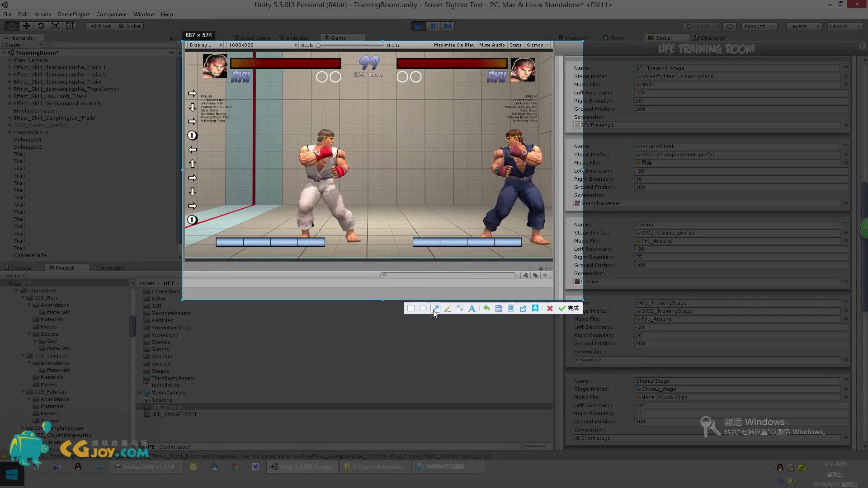Pick the brush annotation tool
This screenshot has height=488, width=868.
(448, 308)
